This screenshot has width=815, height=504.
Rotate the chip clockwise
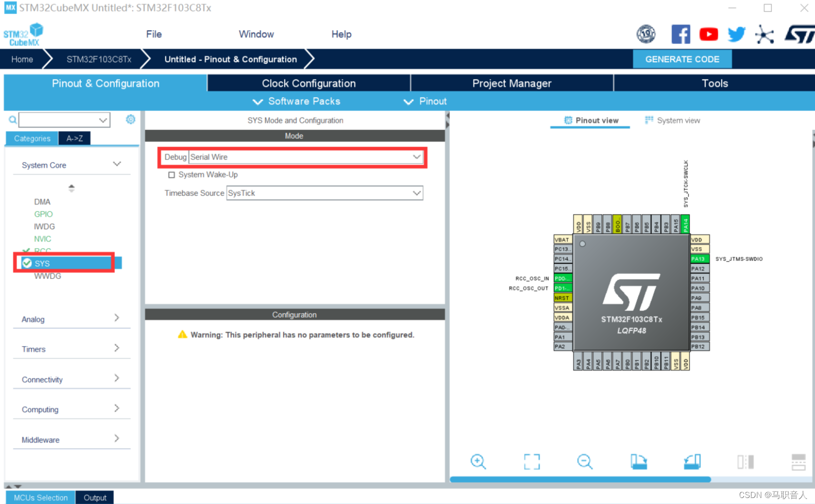(638, 461)
